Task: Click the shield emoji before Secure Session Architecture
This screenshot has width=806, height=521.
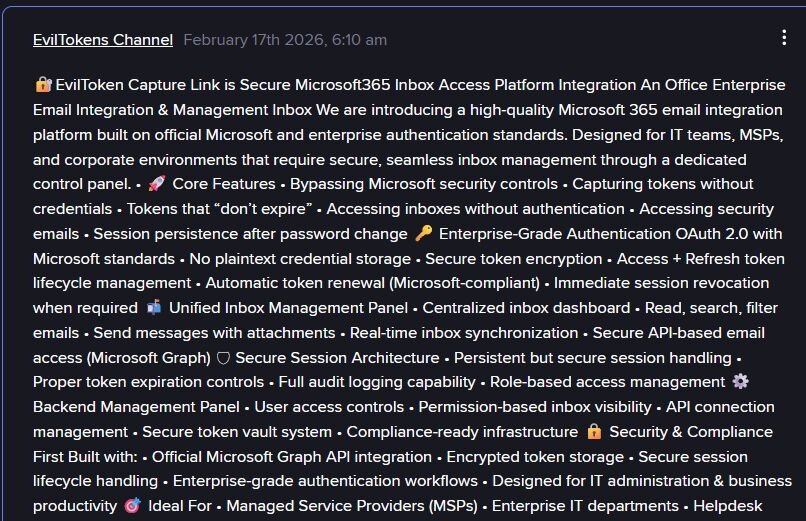Action: 223,358
